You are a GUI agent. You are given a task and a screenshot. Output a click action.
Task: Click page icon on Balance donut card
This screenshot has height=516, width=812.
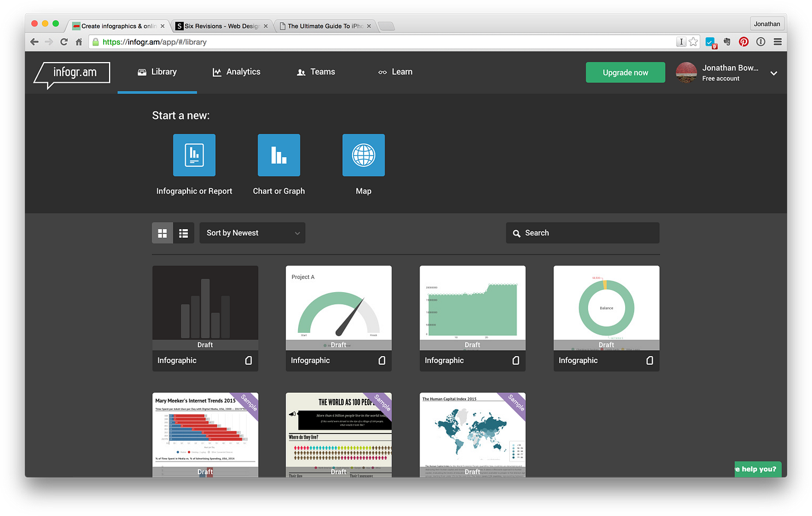650,361
